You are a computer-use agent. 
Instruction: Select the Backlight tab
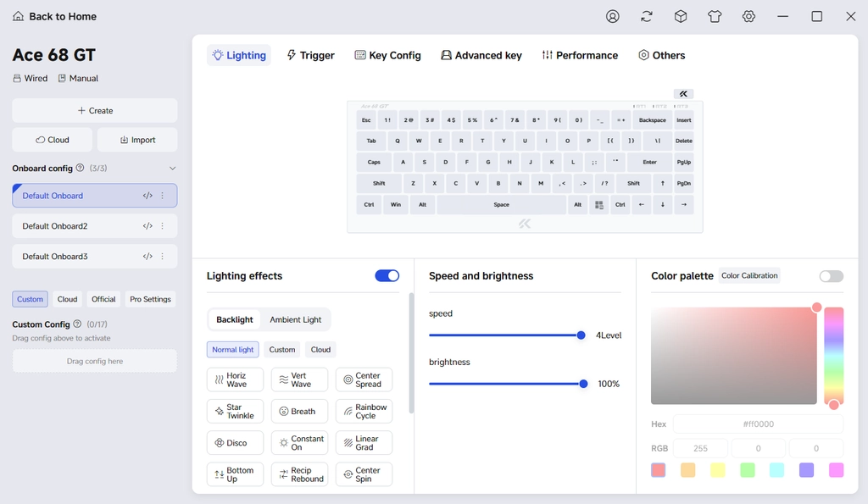[234, 319]
